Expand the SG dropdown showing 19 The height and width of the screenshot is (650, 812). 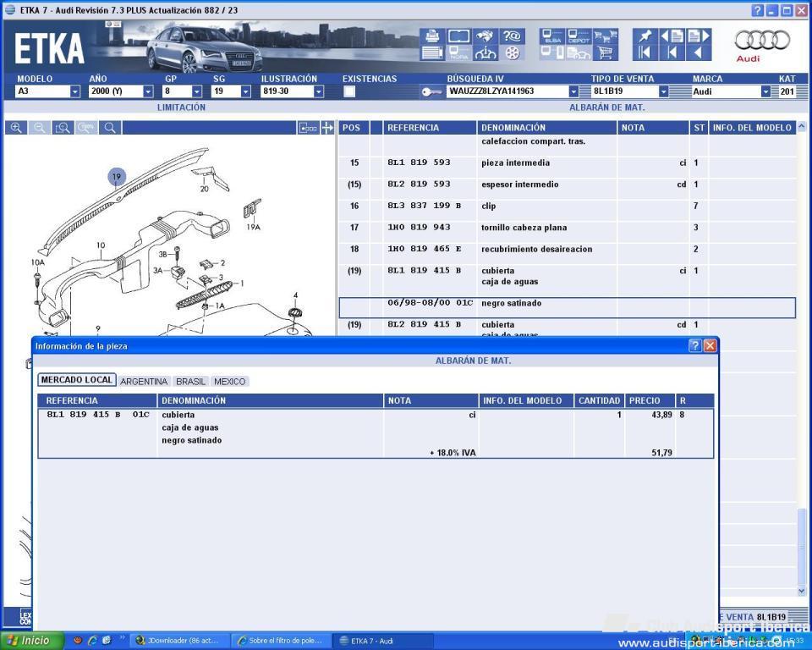(x=245, y=91)
